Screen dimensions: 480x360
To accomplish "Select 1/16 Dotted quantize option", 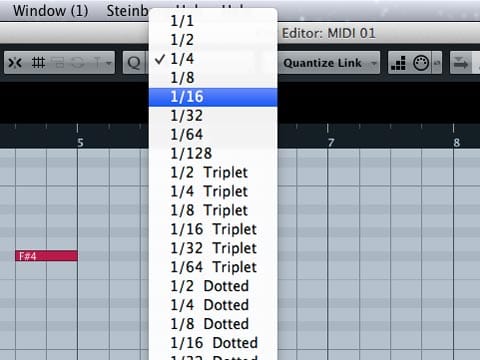I will click(213, 343).
